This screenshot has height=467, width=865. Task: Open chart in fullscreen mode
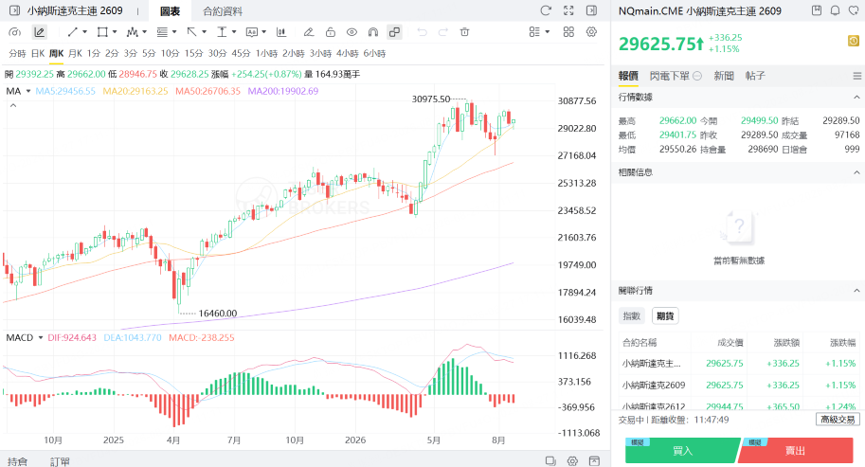pyautogui.click(x=569, y=10)
